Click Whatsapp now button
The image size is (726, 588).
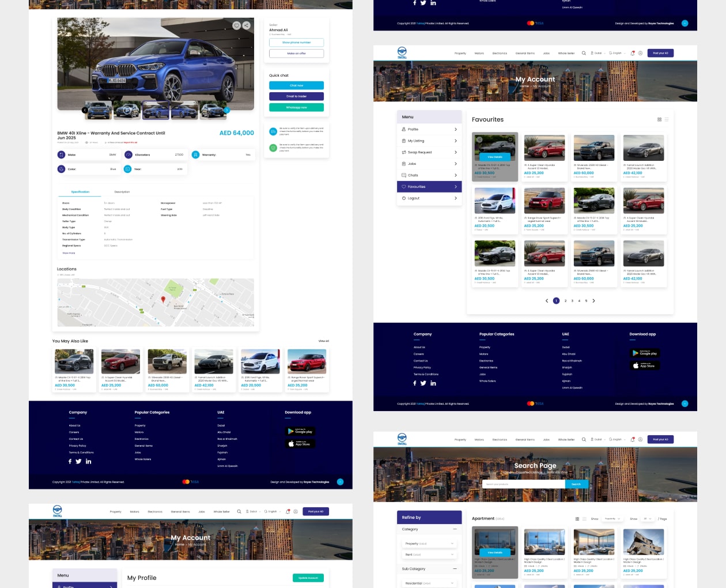296,107
